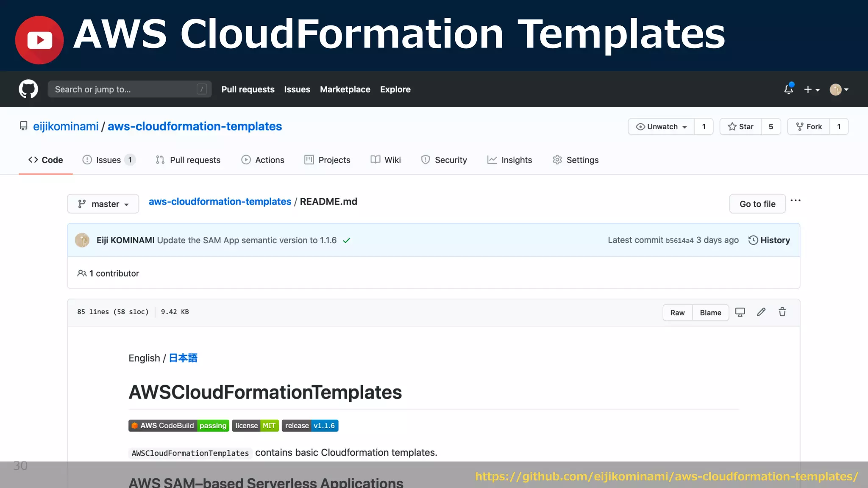The width and height of the screenshot is (868, 488).
Task: Click the Eiji KOMINAMI commit avatar
Action: point(82,240)
